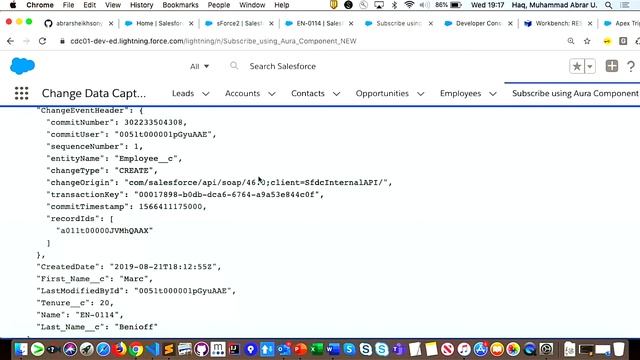Image resolution: width=640 pixels, height=360 pixels.
Task: Open the Leads tab
Action: pyautogui.click(x=183, y=93)
